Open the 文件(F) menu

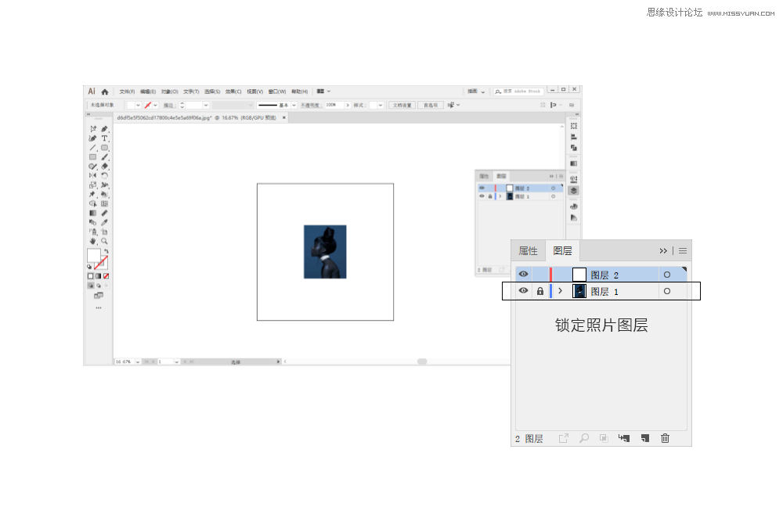coord(127,92)
